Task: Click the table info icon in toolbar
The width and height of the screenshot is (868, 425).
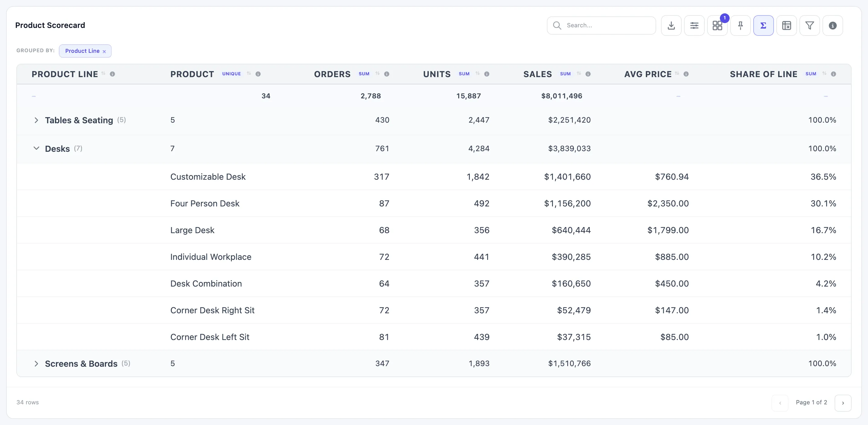Action: tap(832, 25)
